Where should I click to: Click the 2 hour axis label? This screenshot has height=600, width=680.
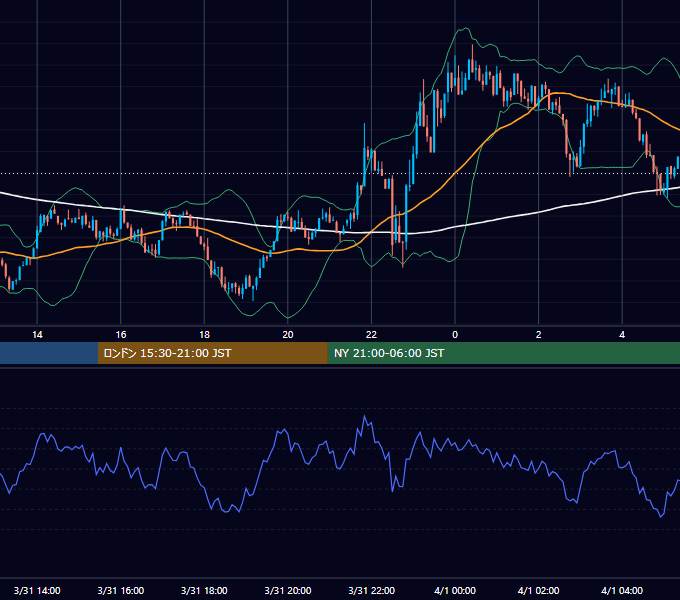538,335
